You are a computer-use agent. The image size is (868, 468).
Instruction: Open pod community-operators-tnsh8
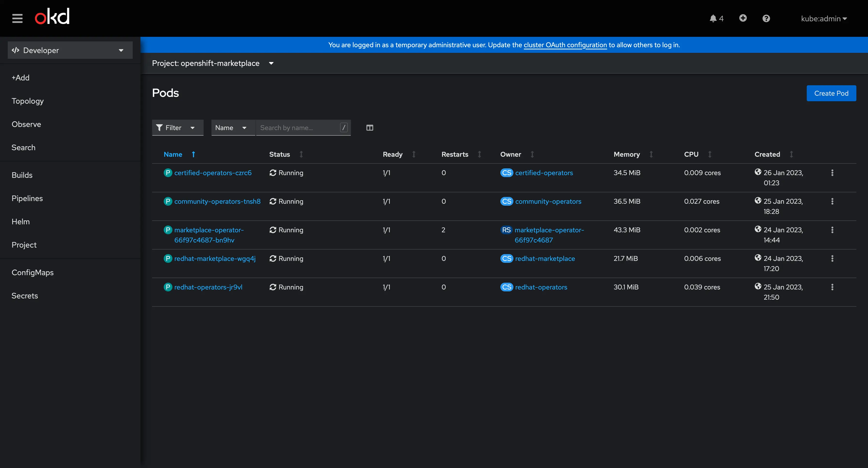[217, 201]
